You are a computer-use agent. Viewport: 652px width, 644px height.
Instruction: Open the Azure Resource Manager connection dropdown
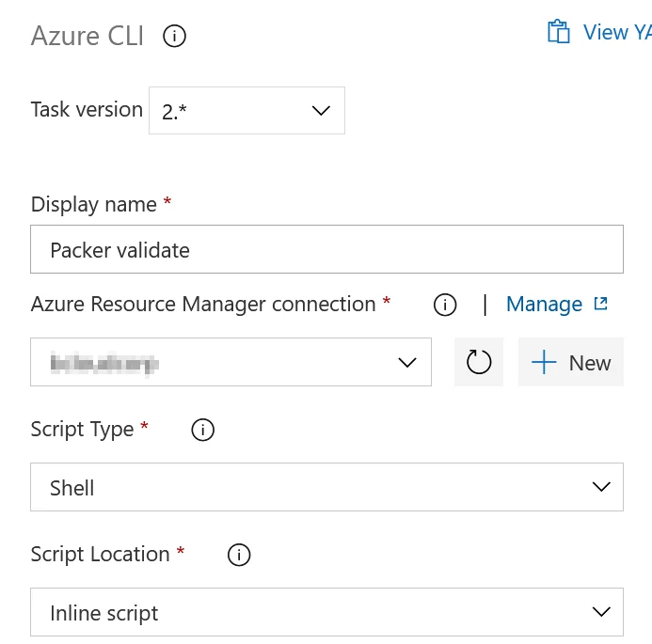coord(231,362)
